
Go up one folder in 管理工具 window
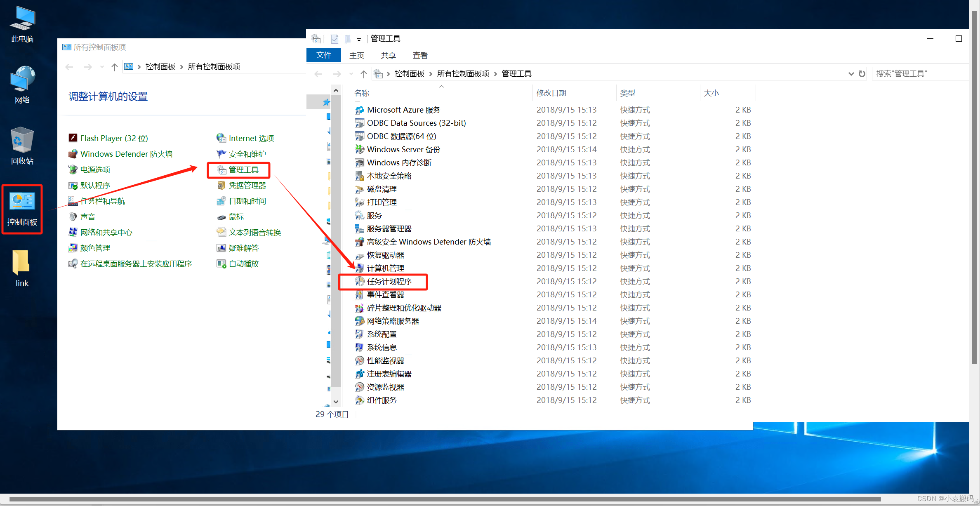tap(363, 74)
